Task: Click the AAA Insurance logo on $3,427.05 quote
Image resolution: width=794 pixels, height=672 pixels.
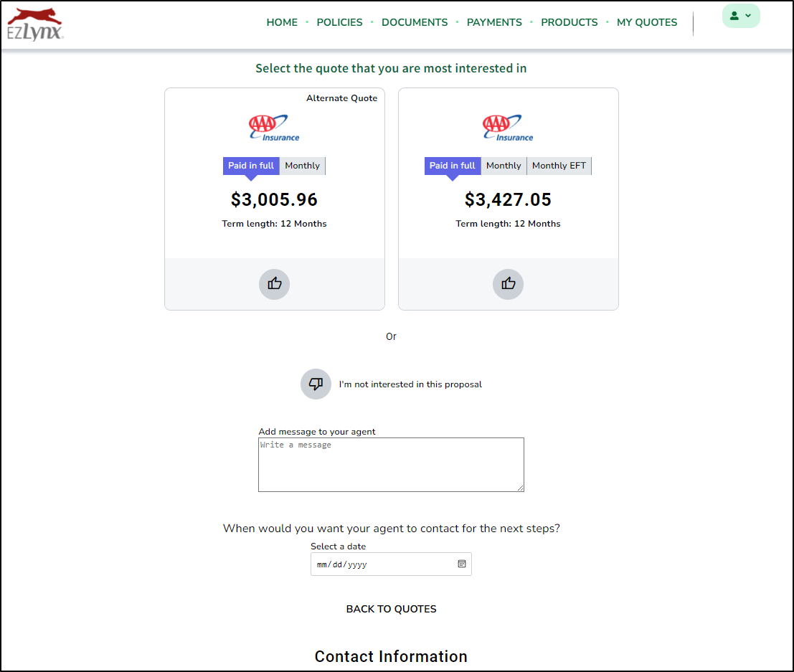Action: click(508, 128)
